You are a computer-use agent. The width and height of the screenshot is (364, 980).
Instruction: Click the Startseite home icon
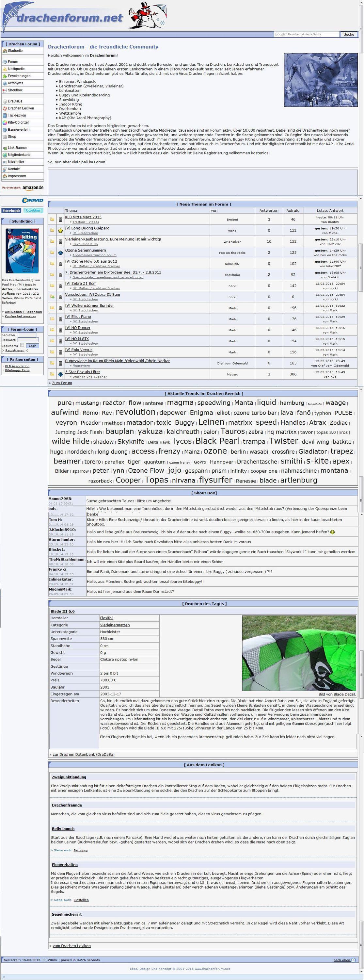[x=5, y=51]
